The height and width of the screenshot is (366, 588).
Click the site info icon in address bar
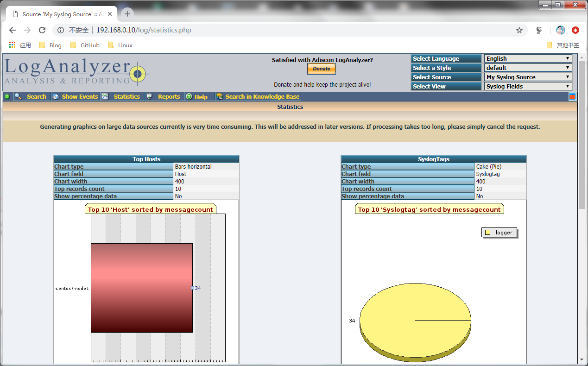click(x=60, y=30)
